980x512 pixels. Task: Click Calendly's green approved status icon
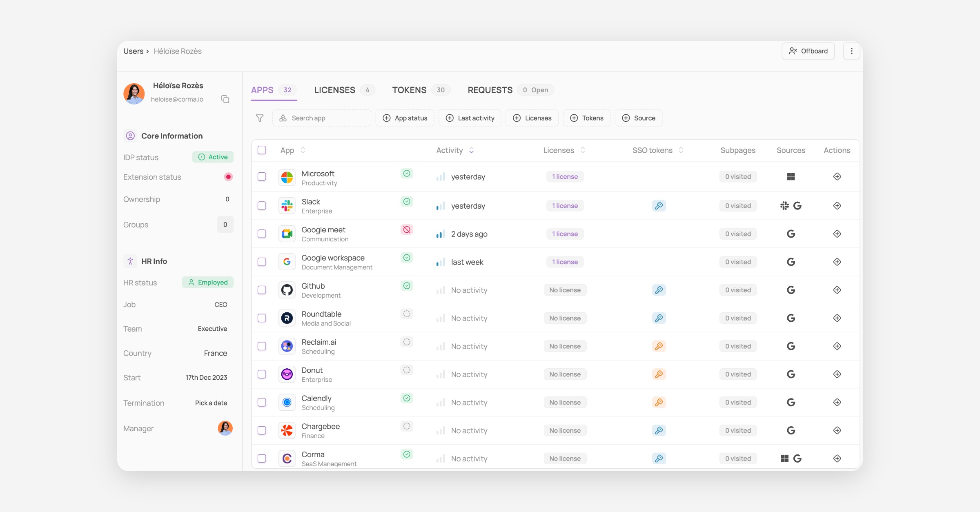click(407, 398)
